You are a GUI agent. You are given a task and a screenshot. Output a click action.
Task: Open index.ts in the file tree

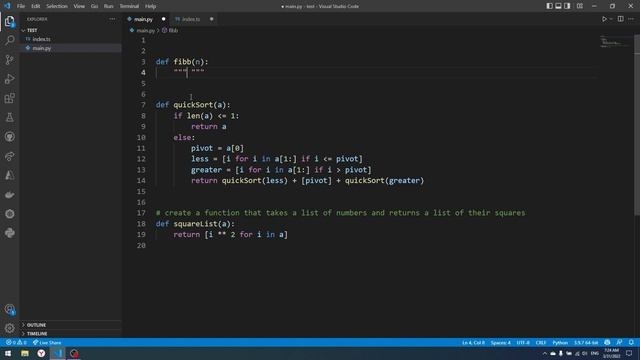70,39
